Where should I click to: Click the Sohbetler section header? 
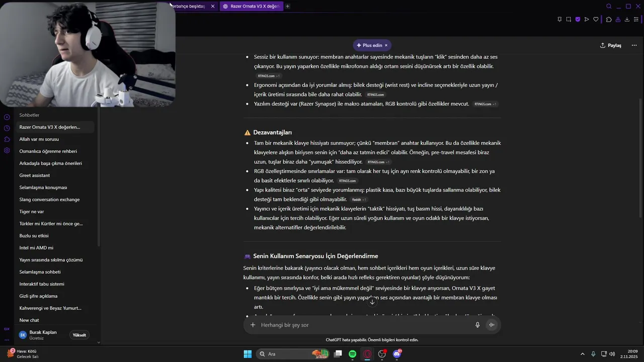pos(29,115)
